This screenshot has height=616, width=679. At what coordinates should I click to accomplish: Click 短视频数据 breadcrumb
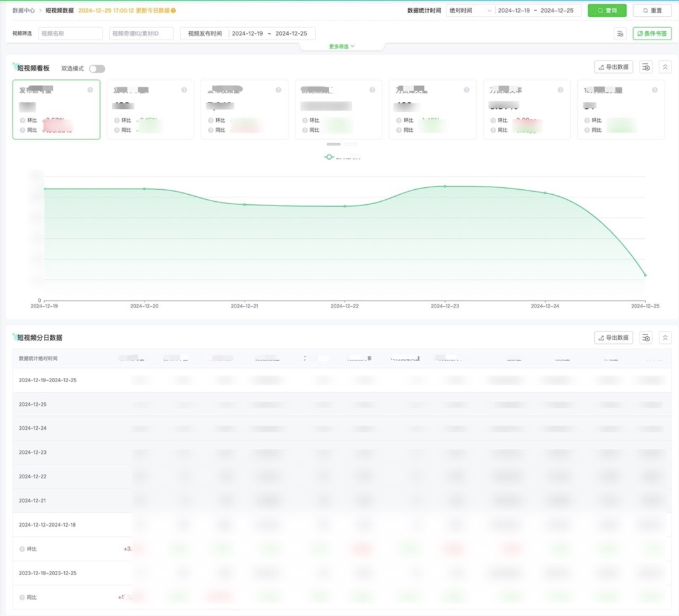[x=59, y=11]
